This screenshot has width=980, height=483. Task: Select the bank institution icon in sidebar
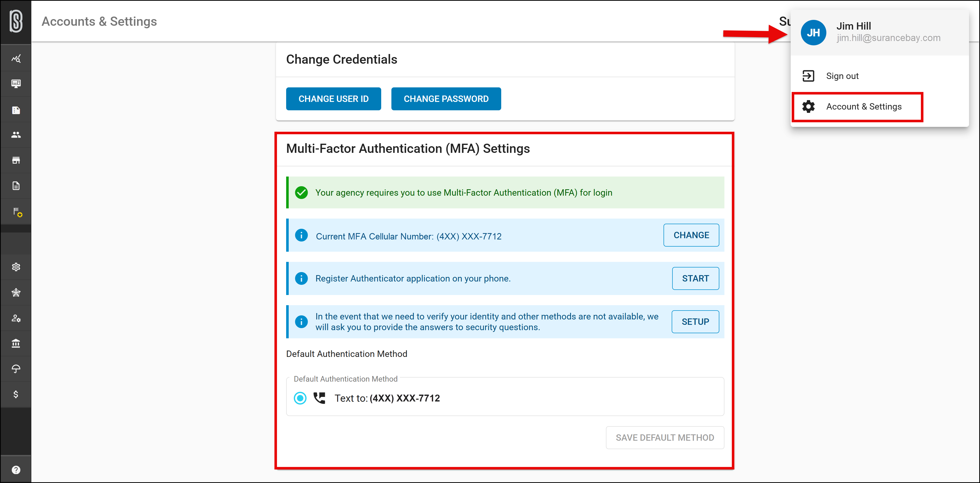16,343
